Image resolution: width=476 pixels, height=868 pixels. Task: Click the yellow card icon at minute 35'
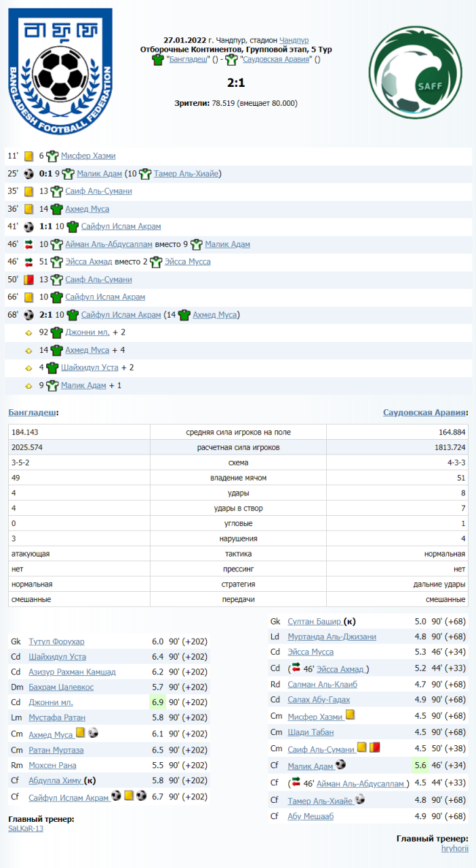tap(29, 191)
